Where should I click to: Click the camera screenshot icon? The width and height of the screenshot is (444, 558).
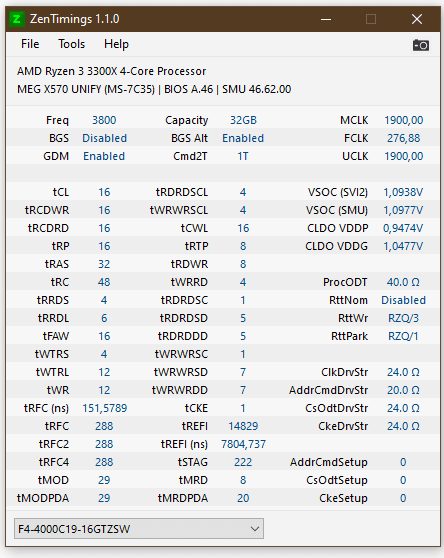[421, 45]
